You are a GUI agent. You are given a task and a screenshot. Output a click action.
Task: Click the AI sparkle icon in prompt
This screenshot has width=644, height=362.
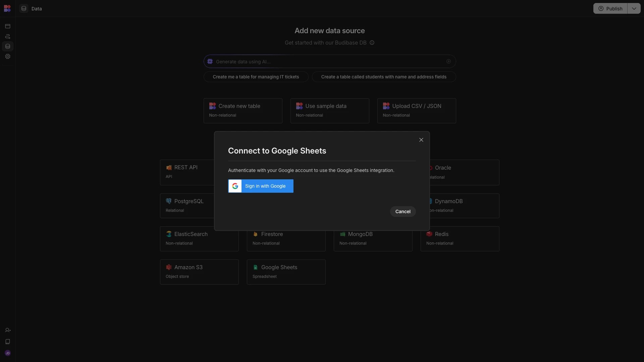tap(210, 61)
